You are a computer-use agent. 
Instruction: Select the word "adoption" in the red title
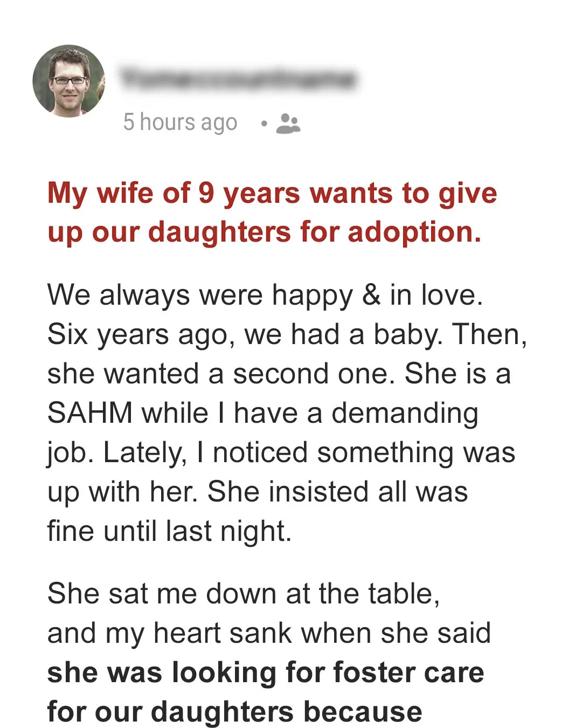(411, 232)
